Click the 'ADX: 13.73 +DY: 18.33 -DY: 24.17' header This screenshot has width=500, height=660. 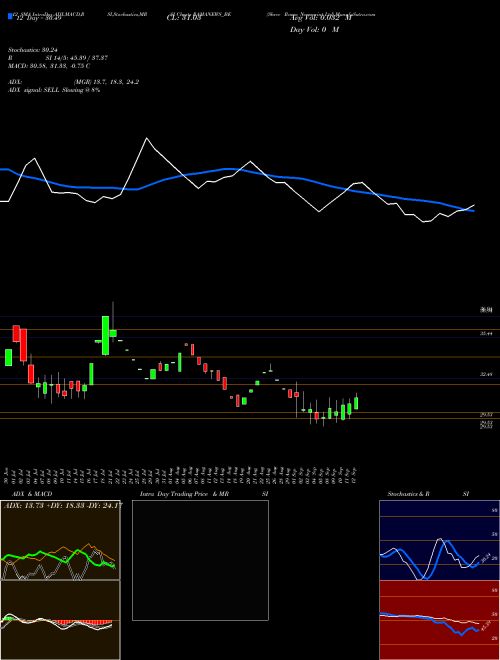tap(63, 505)
